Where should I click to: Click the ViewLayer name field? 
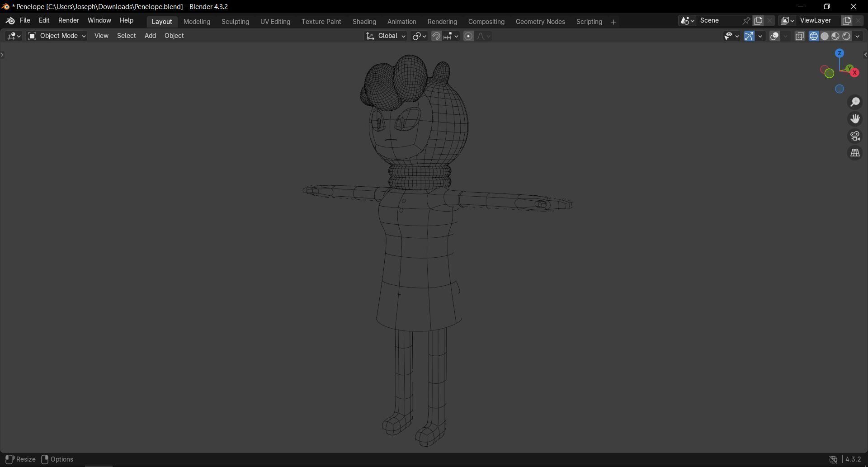819,21
